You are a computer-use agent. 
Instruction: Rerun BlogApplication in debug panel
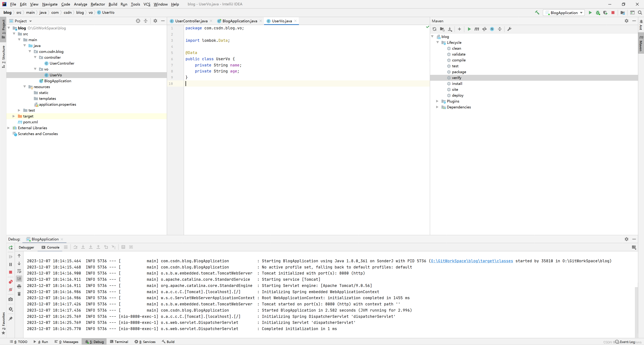(x=11, y=248)
